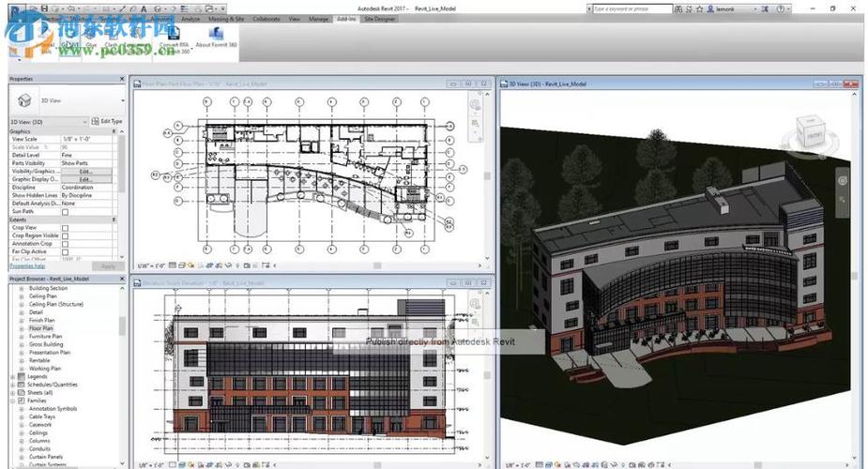The image size is (868, 469).
Task: Click the favorites star icon in title bar
Action: point(700,9)
